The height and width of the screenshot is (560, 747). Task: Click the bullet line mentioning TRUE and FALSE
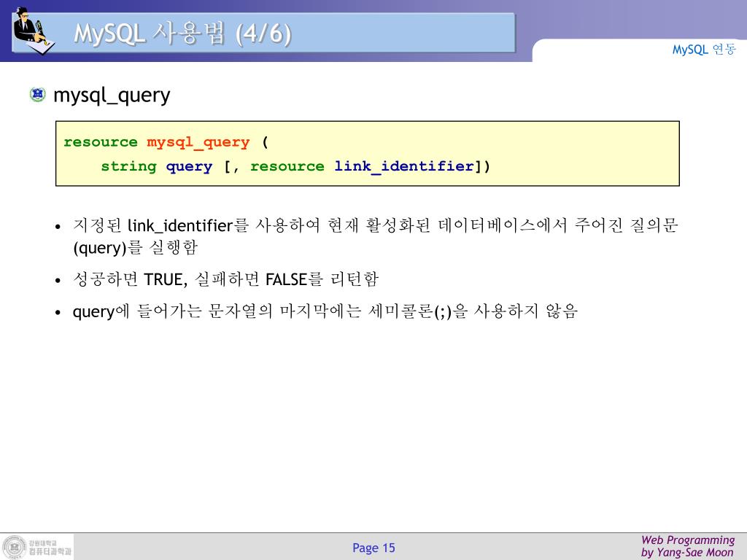[x=226, y=279]
